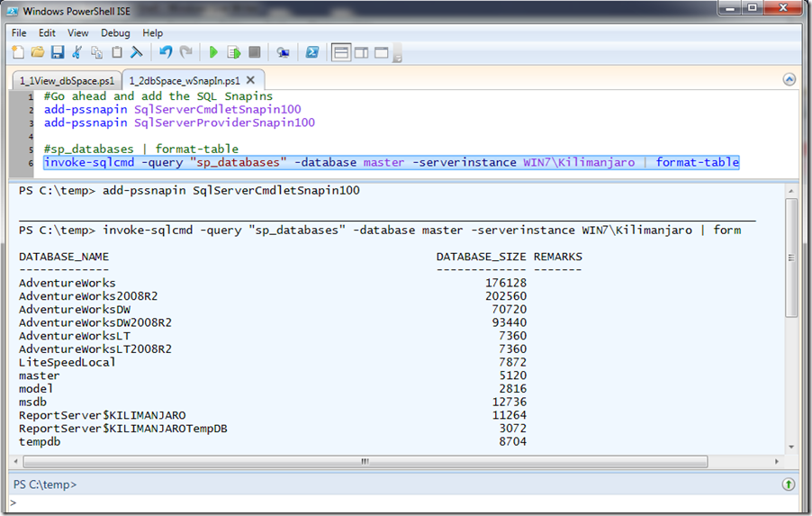Screen dimensions: 812x516
Task: Close the 1_2dbSpace_wSnapIn.ps1 tab
Action: (253, 80)
